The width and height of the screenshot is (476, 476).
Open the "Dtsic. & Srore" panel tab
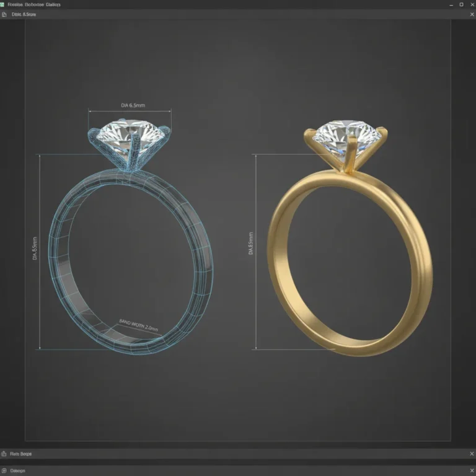point(24,14)
